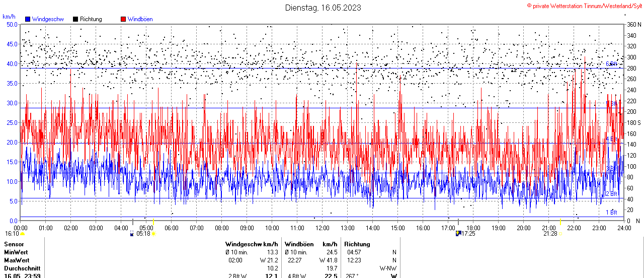This screenshot has width=644, height=278.
Task: Click the Sensor header in the table
Action: pos(14,244)
